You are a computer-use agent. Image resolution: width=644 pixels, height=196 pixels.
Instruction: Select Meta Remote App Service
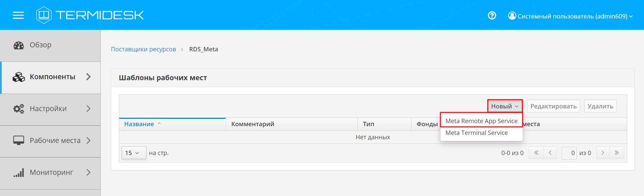coord(481,121)
